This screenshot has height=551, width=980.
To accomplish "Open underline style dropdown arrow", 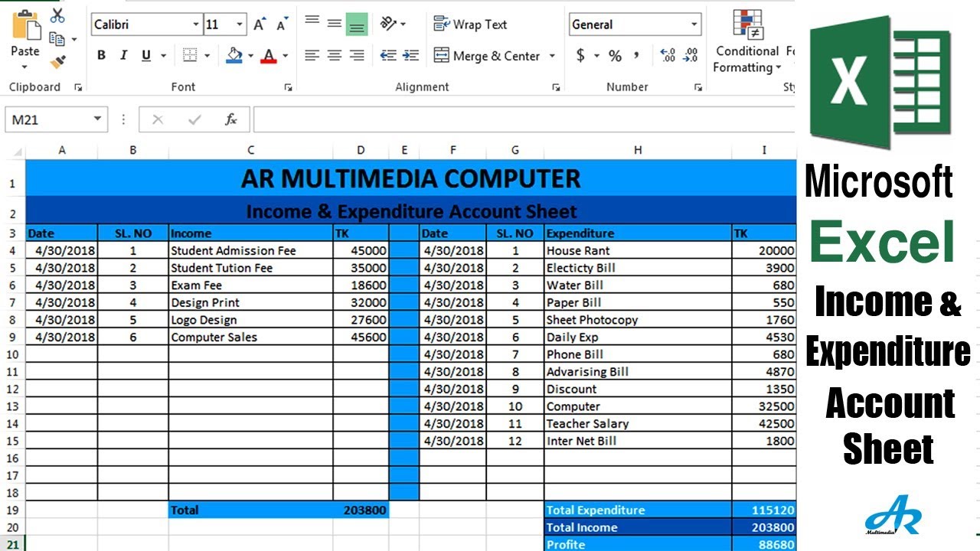I will (x=163, y=56).
